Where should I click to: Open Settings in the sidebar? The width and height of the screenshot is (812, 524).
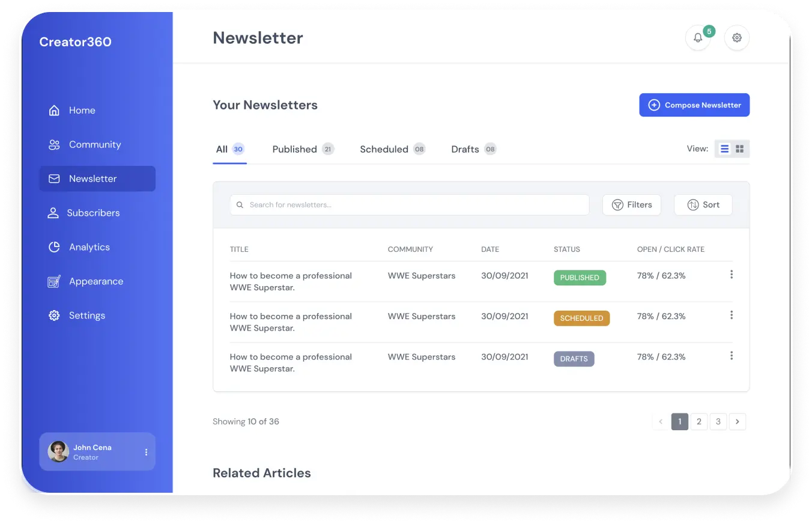[x=86, y=316]
